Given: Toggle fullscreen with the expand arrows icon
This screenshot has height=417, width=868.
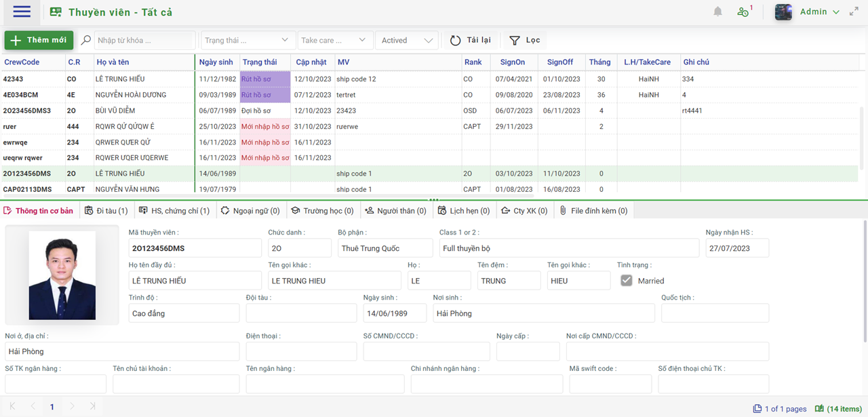Looking at the screenshot, I should [x=854, y=12].
